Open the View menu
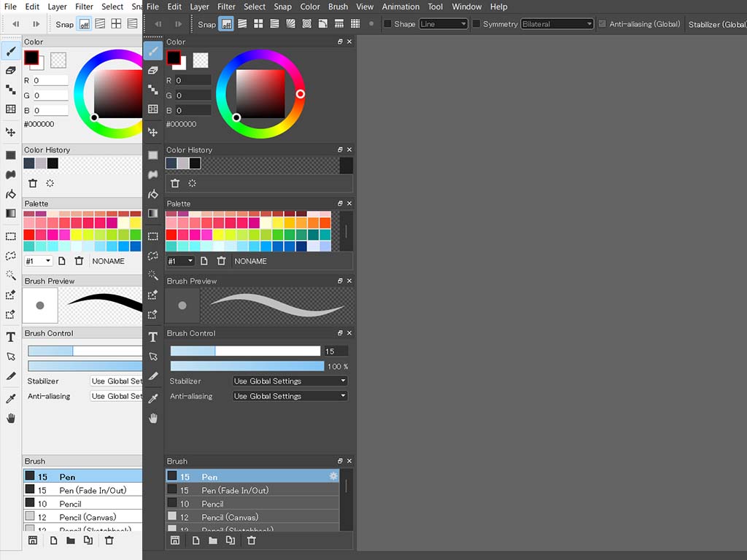 click(365, 7)
